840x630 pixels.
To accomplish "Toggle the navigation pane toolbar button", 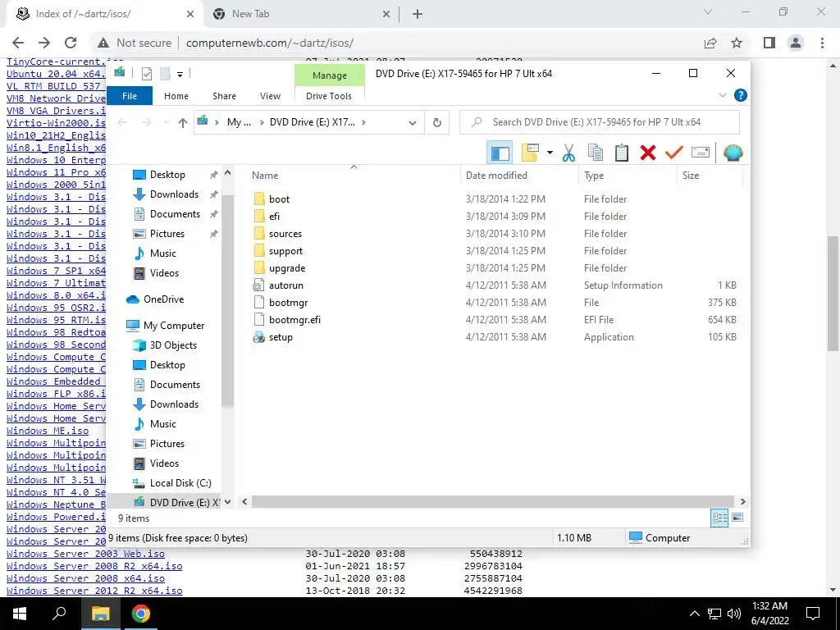I will pyautogui.click(x=500, y=153).
